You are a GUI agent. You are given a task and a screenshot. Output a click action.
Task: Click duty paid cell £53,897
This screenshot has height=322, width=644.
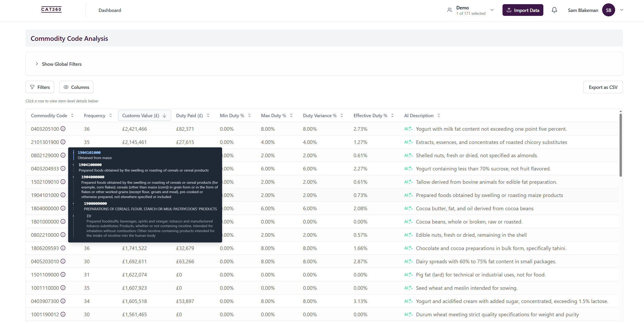(185, 301)
